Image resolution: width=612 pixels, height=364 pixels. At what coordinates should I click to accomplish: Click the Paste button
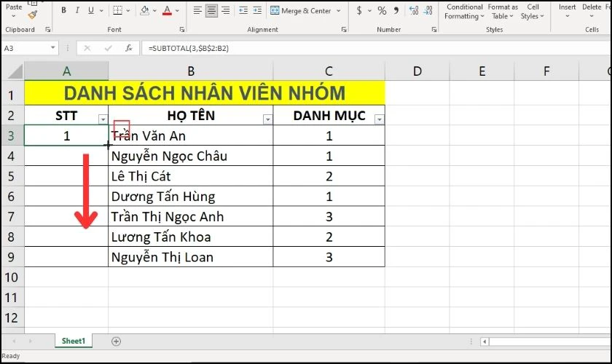tap(14, 7)
